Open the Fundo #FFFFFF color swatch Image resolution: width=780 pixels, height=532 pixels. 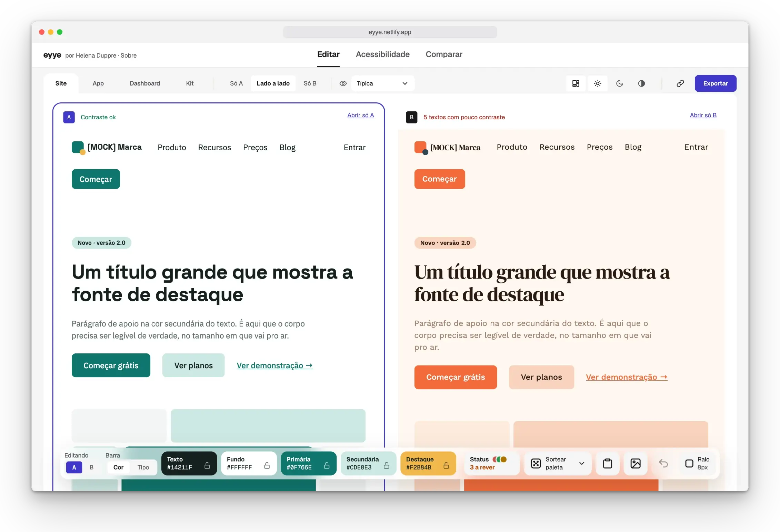pos(249,463)
